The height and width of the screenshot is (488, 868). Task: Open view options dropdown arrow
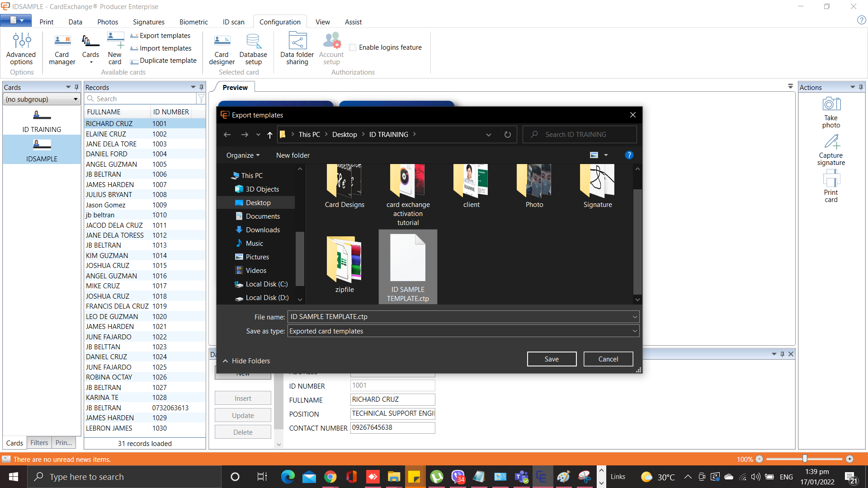pos(606,155)
